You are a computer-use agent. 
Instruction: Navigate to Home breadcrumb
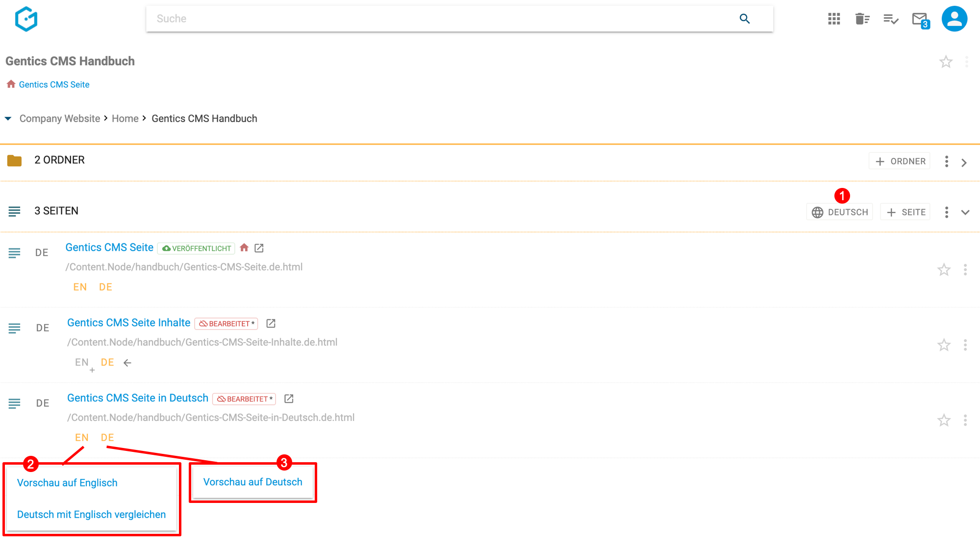point(125,118)
